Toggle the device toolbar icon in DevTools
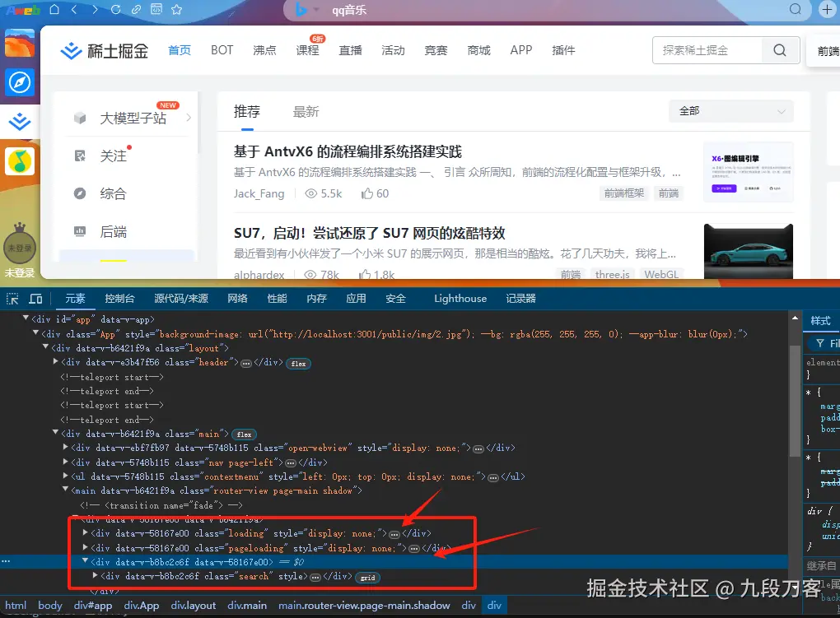Screen dimensions: 840x618 pyautogui.click(x=36, y=299)
